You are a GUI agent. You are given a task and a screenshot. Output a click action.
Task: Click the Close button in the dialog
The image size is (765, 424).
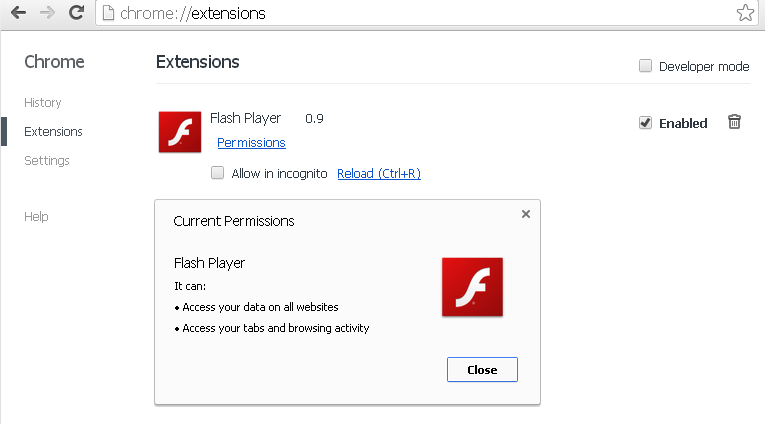point(482,369)
